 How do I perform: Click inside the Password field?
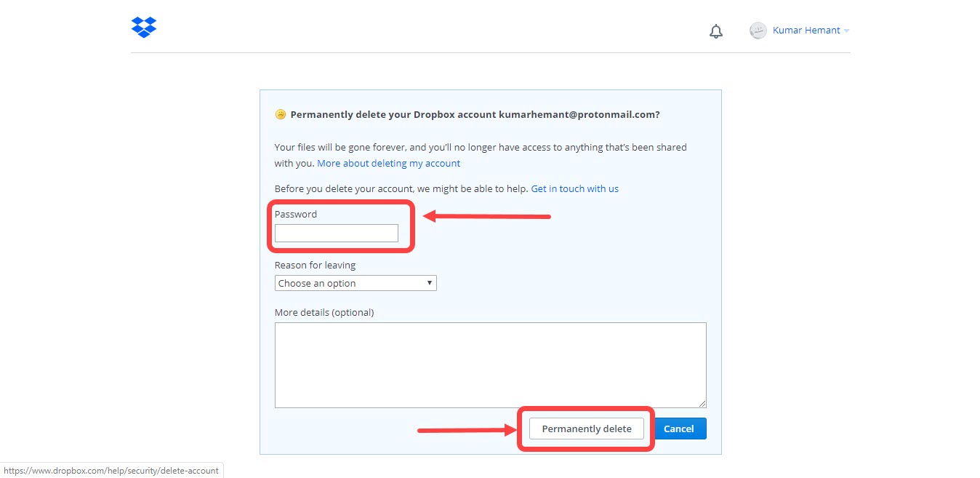click(336, 233)
